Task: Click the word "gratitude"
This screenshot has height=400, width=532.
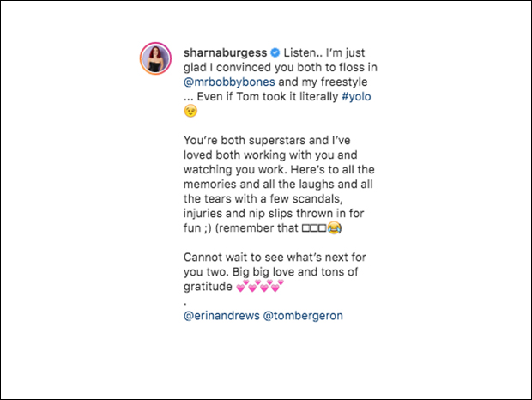Action: [208, 287]
